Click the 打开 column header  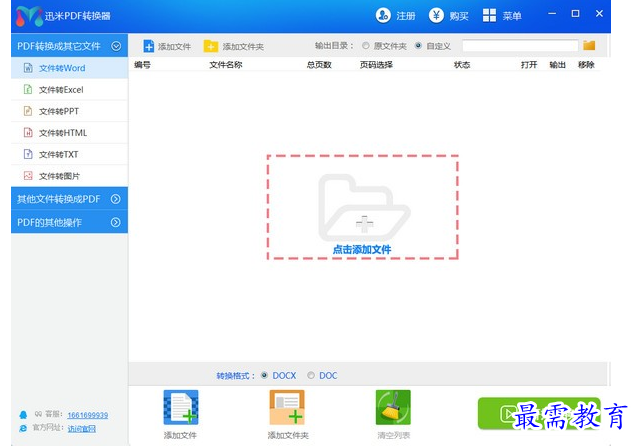(x=529, y=64)
